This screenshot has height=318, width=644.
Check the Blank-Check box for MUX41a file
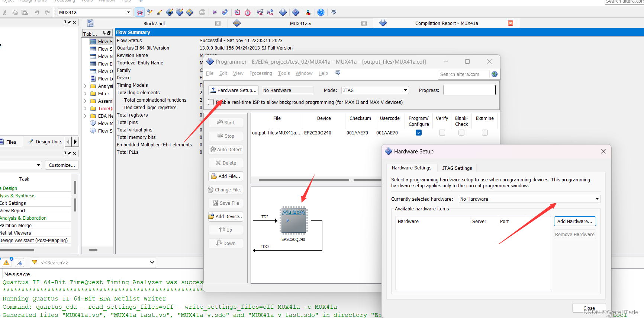click(461, 133)
